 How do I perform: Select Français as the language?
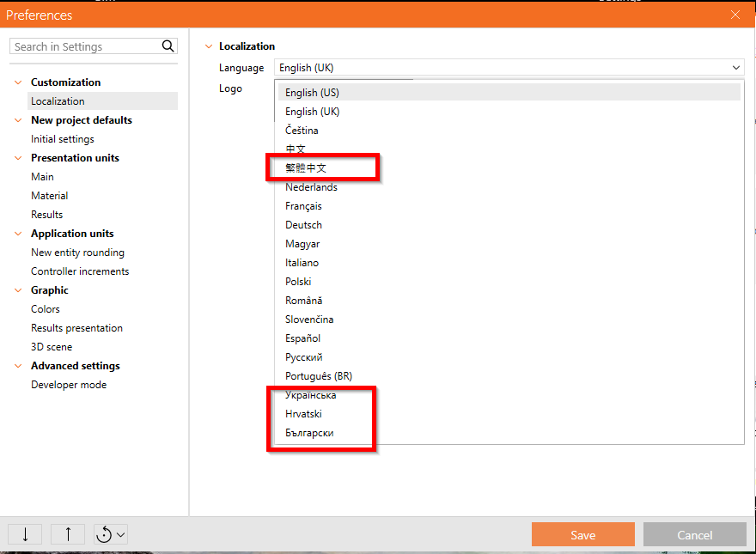[x=304, y=206]
